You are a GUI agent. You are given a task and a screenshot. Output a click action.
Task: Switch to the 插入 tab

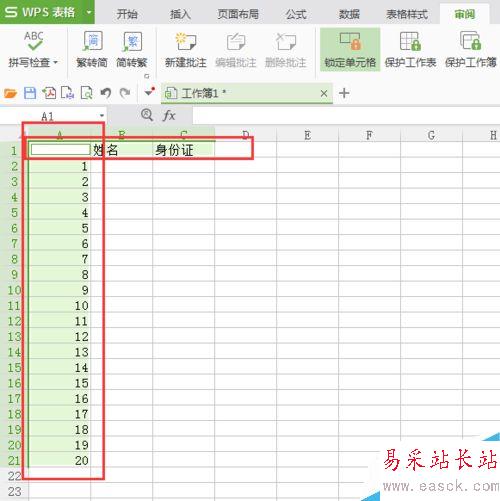click(x=180, y=14)
